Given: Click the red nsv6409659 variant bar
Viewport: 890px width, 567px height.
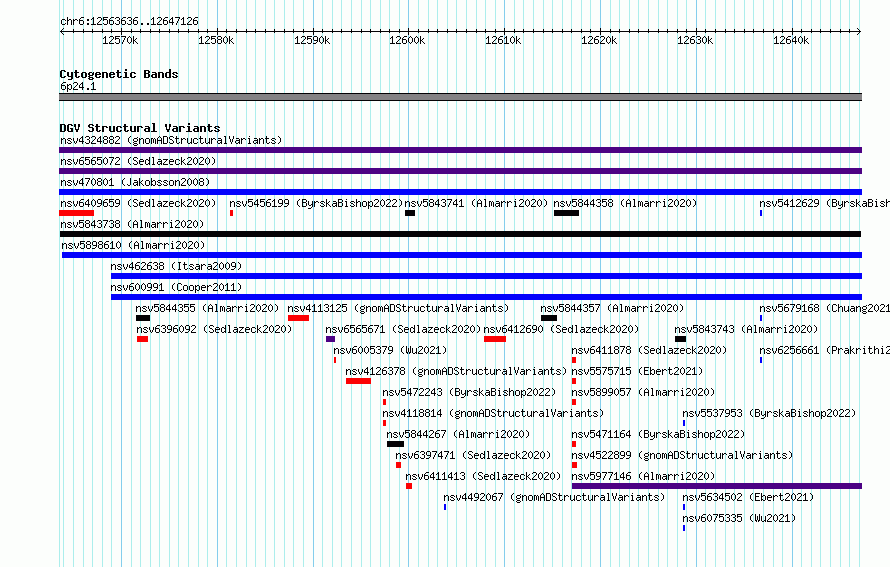Looking at the screenshot, I should pos(77,213).
